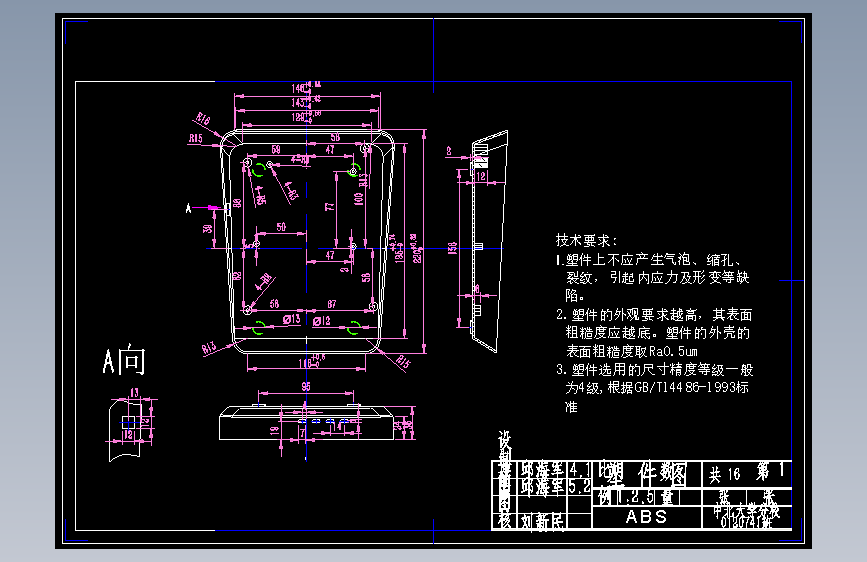
Task: Select the '77' vertical dimension
Action: (x=330, y=206)
